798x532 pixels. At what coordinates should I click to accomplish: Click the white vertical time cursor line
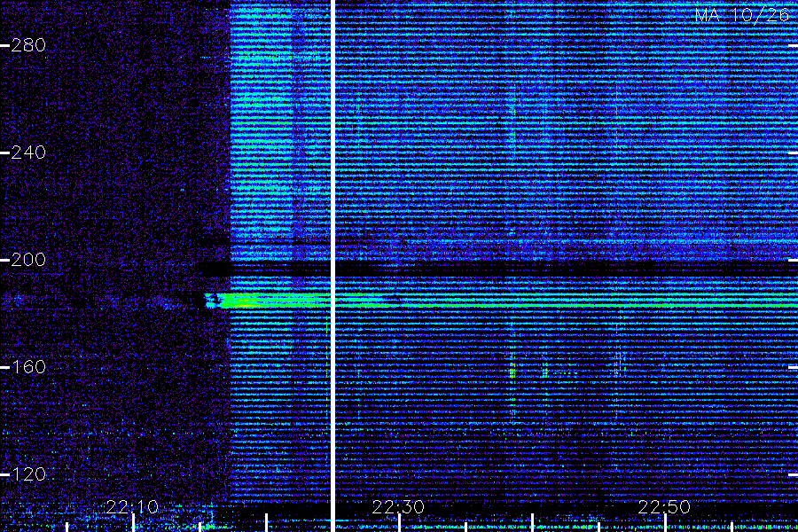pyautogui.click(x=332, y=266)
